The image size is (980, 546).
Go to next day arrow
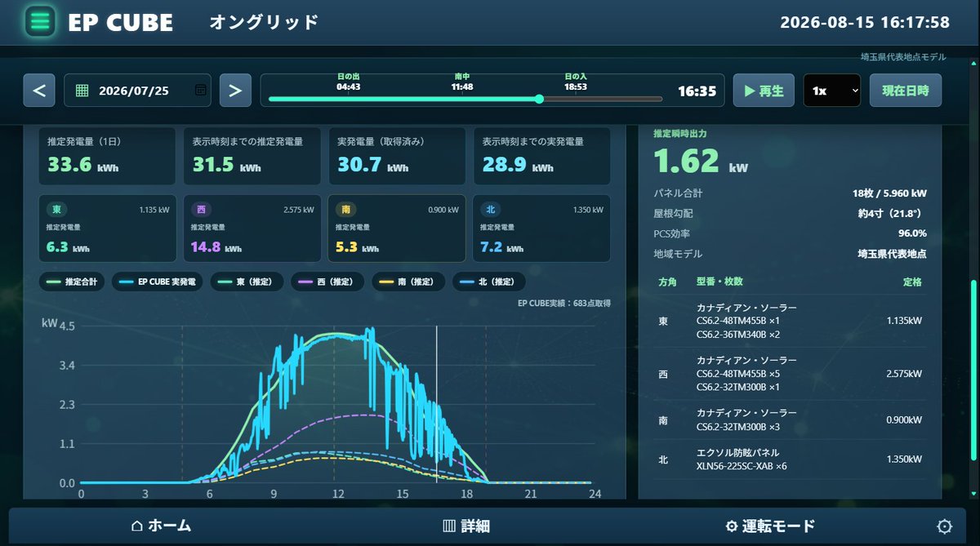[x=235, y=91]
